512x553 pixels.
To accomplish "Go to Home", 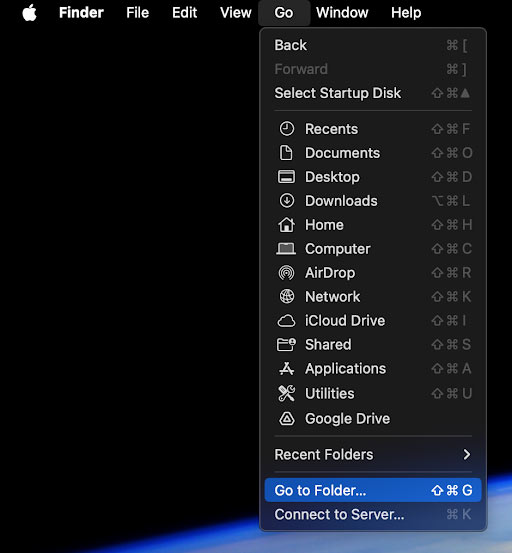I will pyautogui.click(x=373, y=225).
